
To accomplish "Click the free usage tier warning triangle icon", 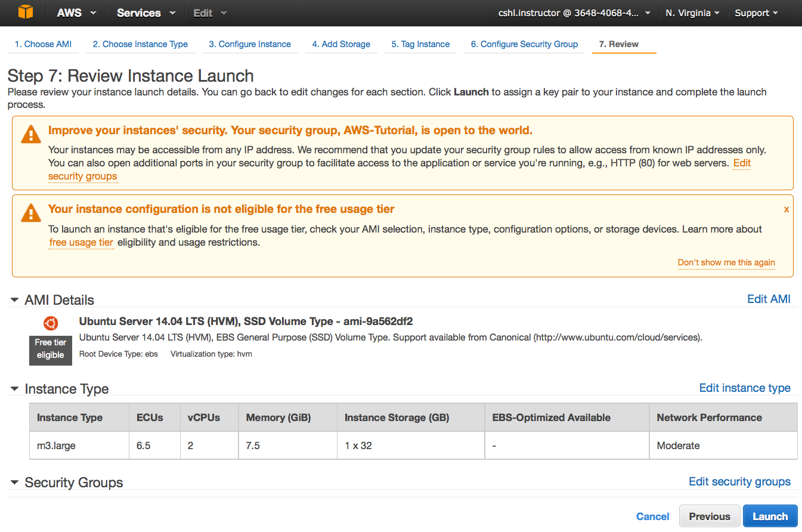I will point(31,213).
